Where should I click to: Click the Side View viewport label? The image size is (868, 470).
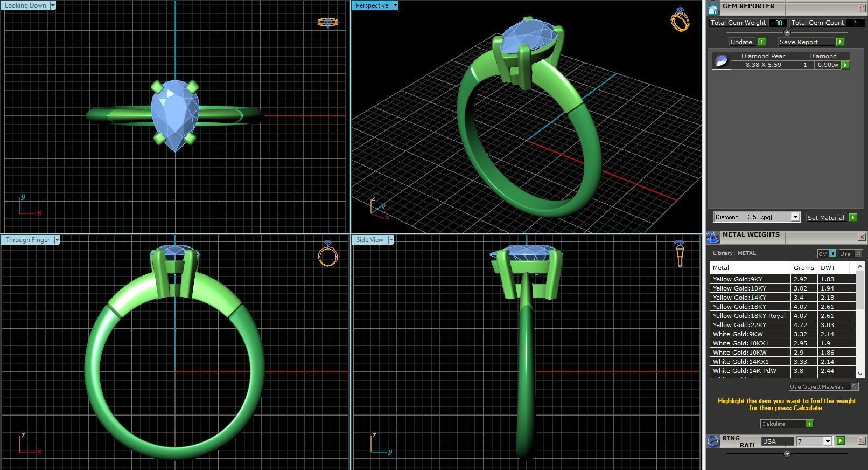[x=370, y=240]
